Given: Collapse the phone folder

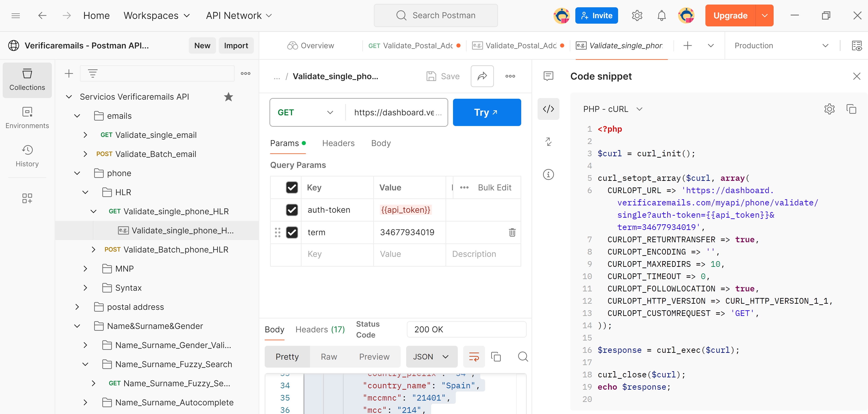Looking at the screenshot, I should coord(77,173).
